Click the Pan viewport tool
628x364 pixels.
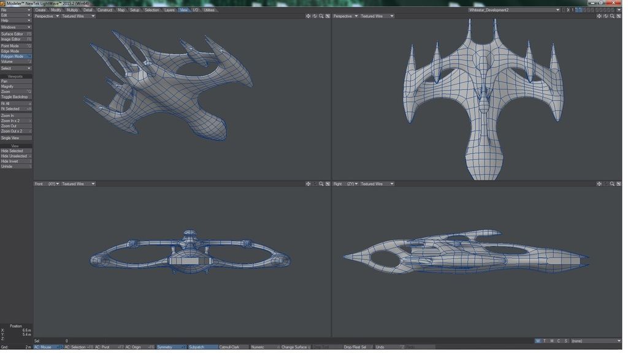[x=16, y=82]
